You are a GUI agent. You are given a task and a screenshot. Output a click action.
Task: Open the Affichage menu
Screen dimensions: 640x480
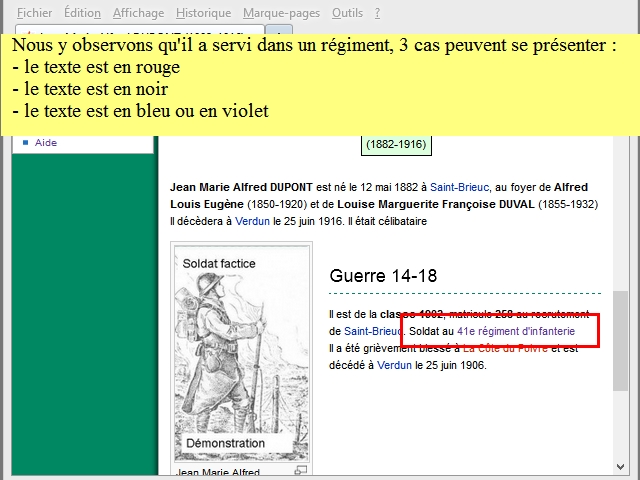138,13
